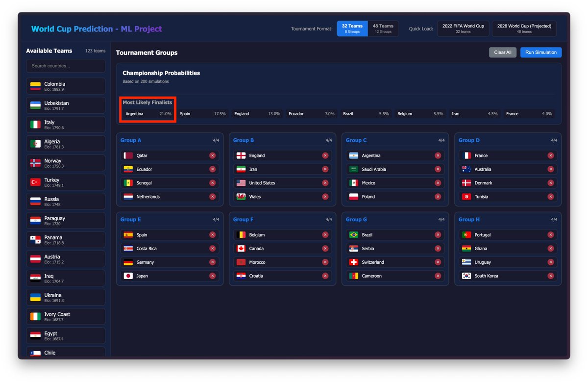Click the Turkey flag icon in Available Teams

click(35, 182)
